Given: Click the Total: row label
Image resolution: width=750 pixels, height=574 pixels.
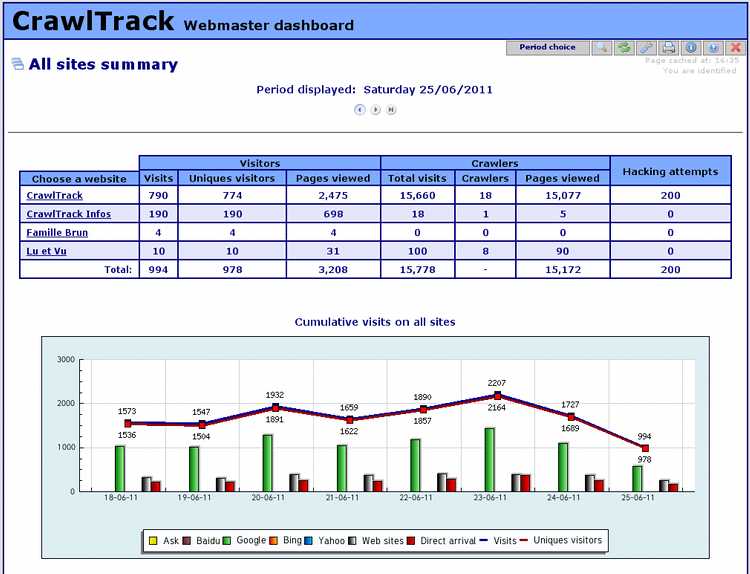Looking at the screenshot, I should point(118,269).
